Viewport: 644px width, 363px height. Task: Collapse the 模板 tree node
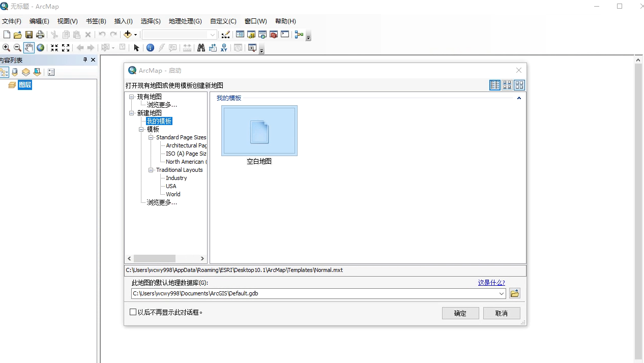(x=141, y=129)
